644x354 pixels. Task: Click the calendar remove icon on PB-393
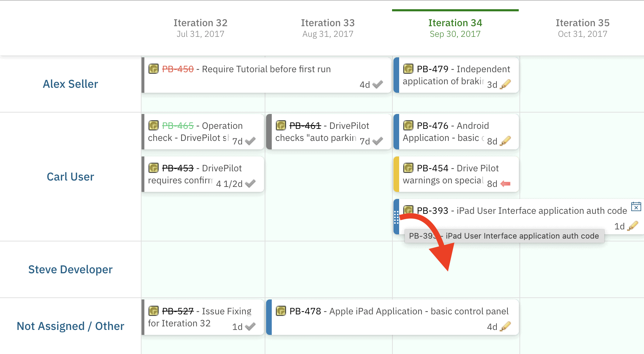click(x=636, y=206)
